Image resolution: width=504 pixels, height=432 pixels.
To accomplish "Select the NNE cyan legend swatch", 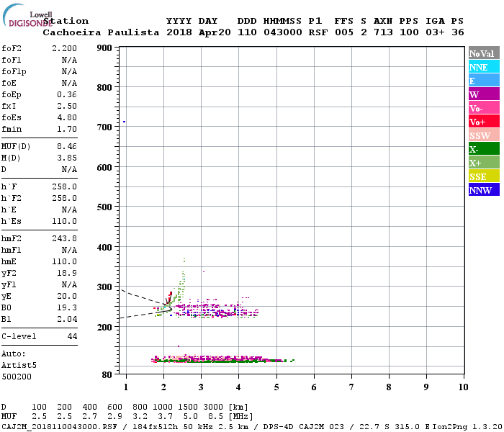I will click(484, 66).
